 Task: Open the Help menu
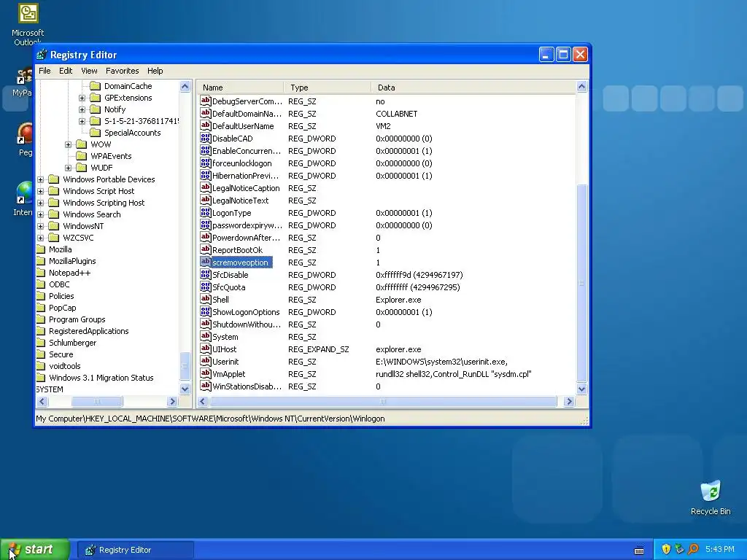point(155,71)
